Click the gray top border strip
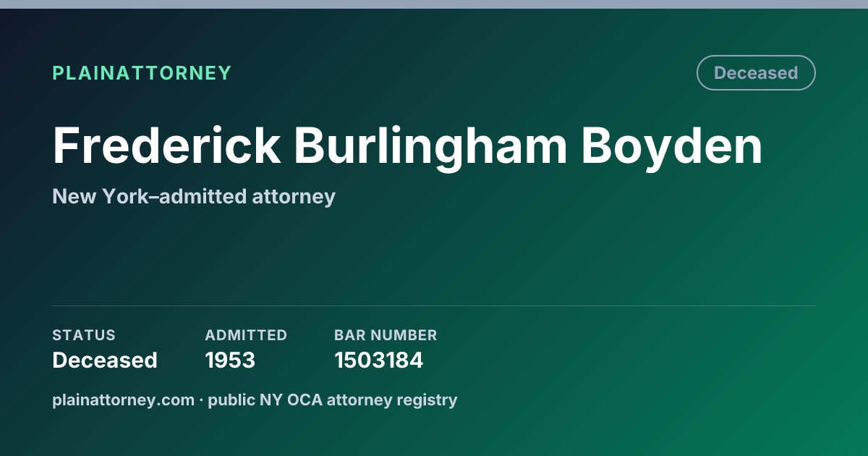Image resolution: width=868 pixels, height=456 pixels. (434, 4)
